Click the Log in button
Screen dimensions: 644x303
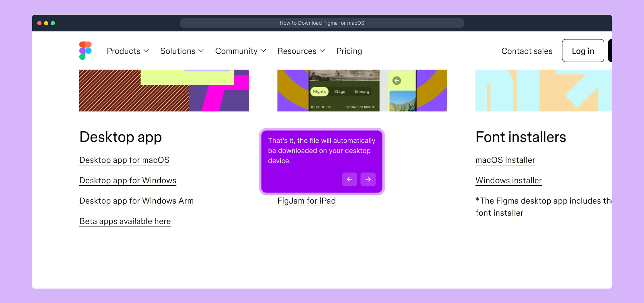[x=583, y=51]
